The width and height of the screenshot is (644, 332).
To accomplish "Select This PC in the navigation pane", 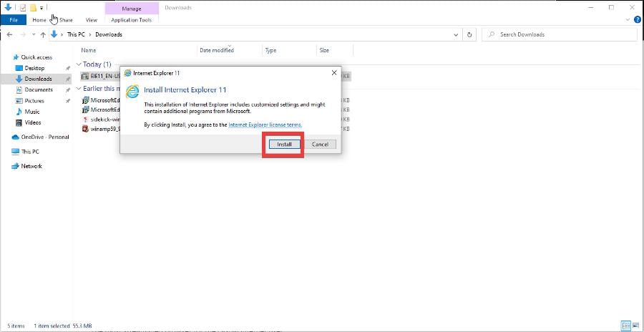I will pyautogui.click(x=30, y=151).
